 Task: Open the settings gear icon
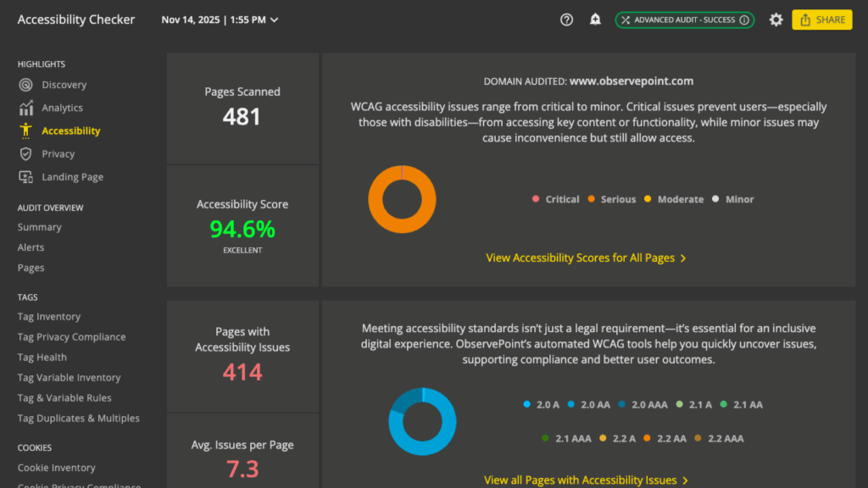tap(776, 19)
